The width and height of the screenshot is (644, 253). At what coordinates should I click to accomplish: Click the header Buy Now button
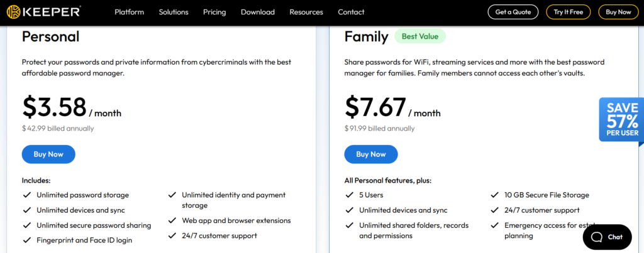coord(619,12)
